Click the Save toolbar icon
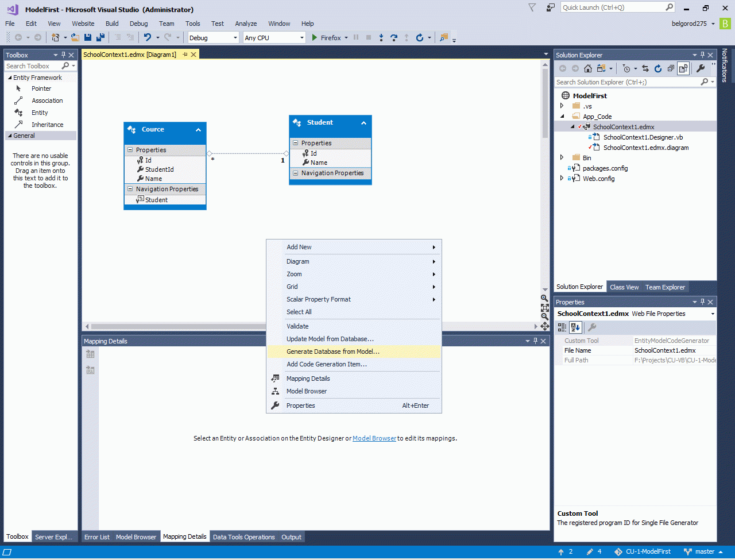 [x=88, y=37]
